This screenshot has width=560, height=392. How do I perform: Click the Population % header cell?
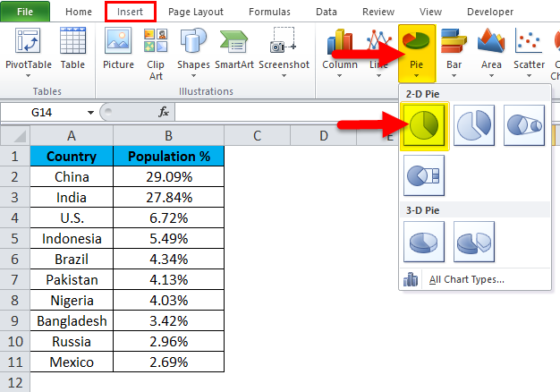coord(168,156)
